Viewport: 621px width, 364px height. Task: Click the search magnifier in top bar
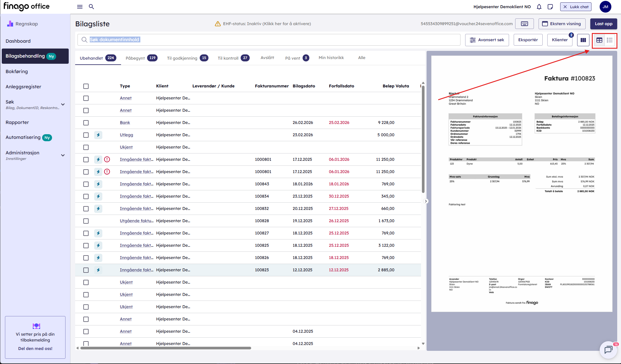[x=91, y=7]
